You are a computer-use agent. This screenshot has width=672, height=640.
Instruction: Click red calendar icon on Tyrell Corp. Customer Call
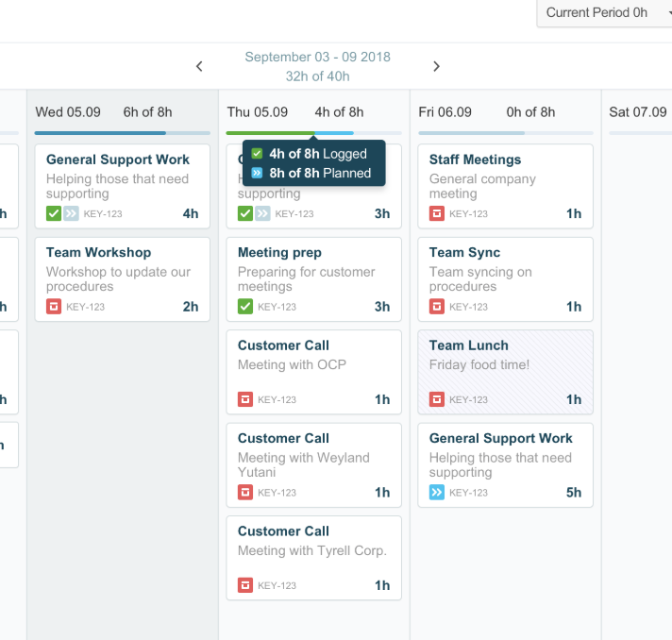(x=245, y=585)
